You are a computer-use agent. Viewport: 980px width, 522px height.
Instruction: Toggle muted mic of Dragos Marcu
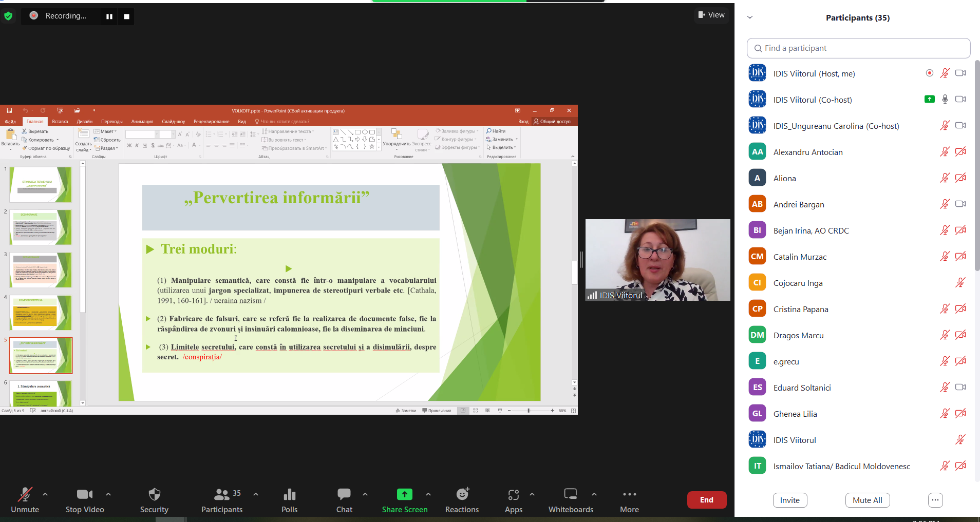click(945, 335)
